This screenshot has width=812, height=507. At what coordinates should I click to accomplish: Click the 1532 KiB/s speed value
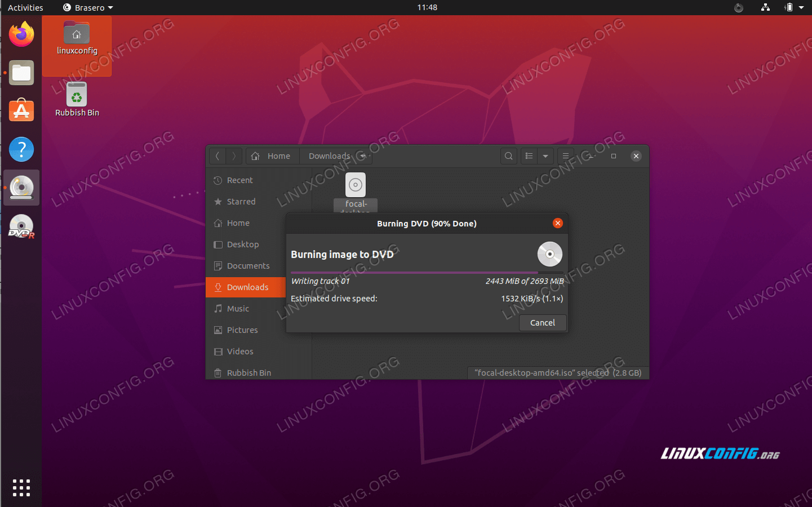[x=532, y=299]
